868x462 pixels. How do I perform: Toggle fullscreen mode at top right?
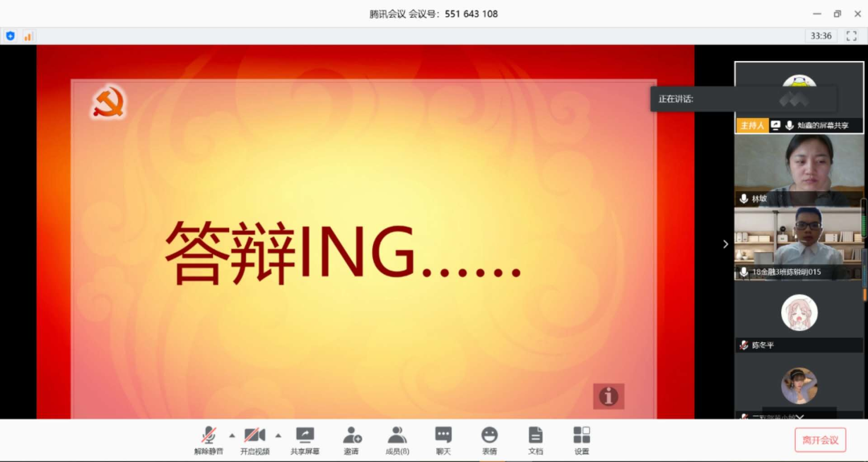click(x=851, y=36)
